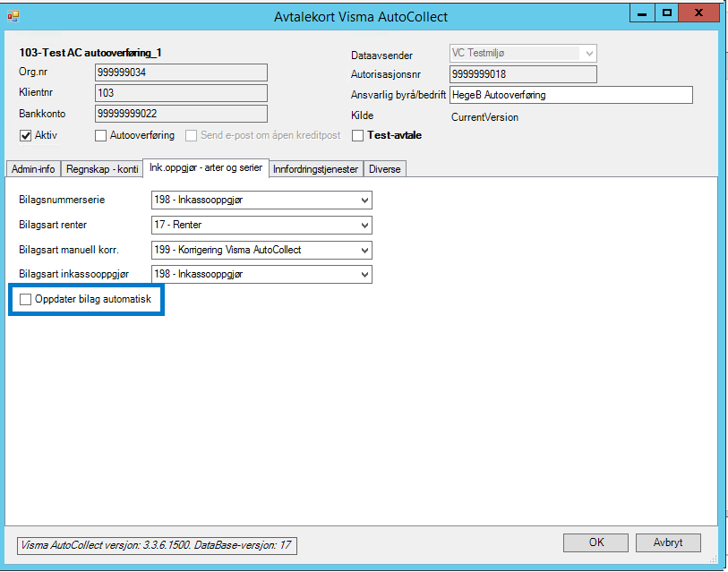Image resolution: width=728 pixels, height=572 pixels.
Task: Click the Bilagsart manuell korr. label
Action: [x=69, y=251]
